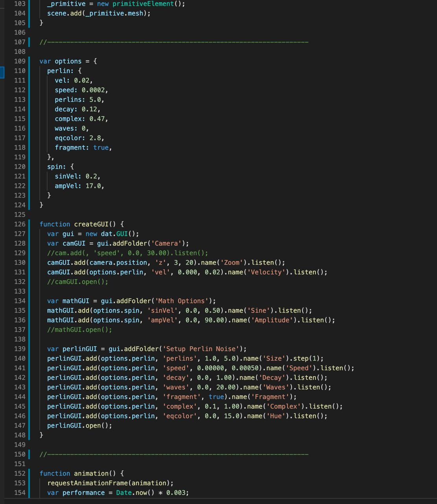The height and width of the screenshot is (504, 437).
Task: Click the commented '//cam.add' line
Action: click(127, 253)
